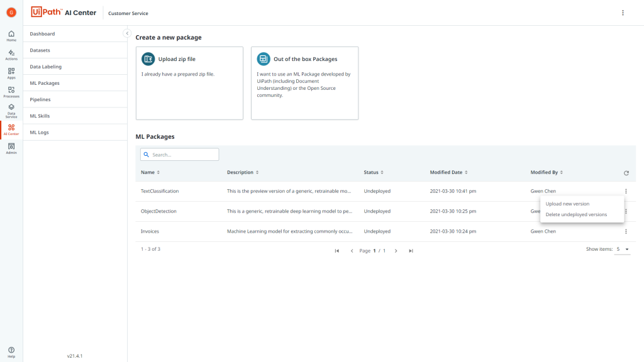Viewport: 644px width, 362px height.
Task: Click Undeployed status in the TextClassification row
Action: click(x=377, y=191)
